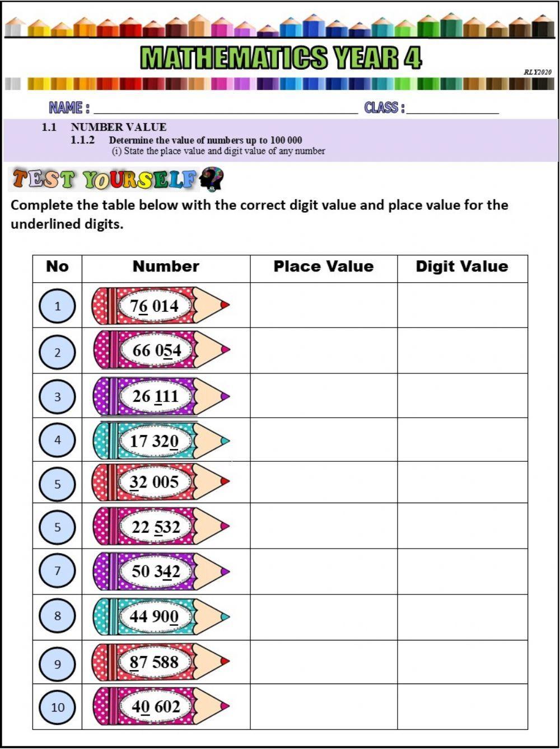Click the thinking head icon beside Test Yourself
Viewport: 560px width, 749px height.
point(212,179)
